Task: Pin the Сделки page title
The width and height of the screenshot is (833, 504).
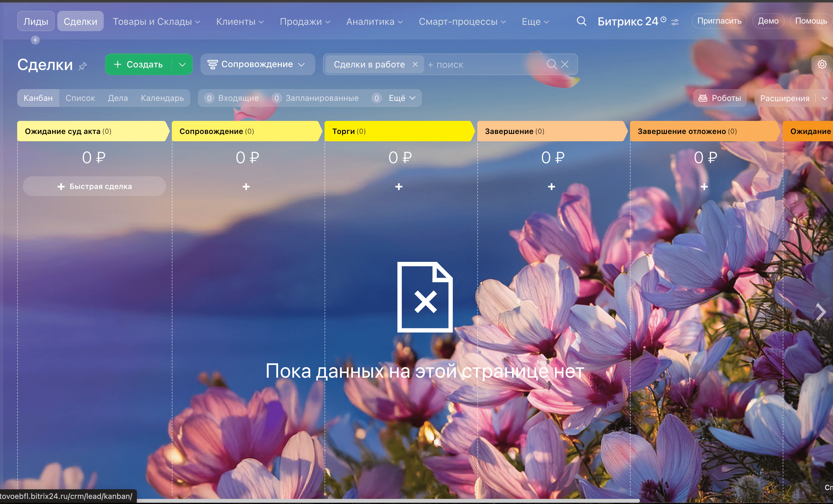Action: point(83,66)
